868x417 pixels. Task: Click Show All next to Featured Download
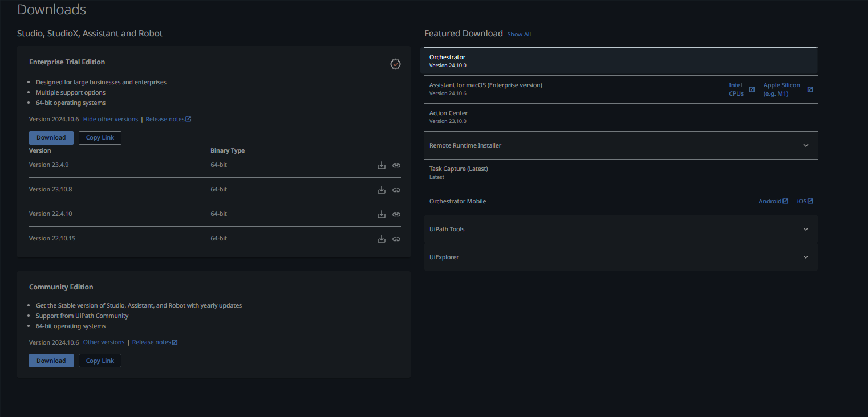519,35
